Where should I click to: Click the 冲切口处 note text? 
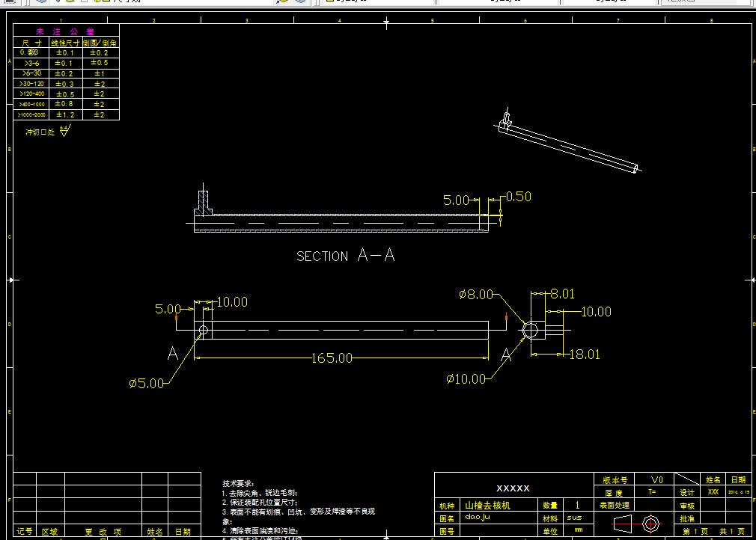pos(40,132)
